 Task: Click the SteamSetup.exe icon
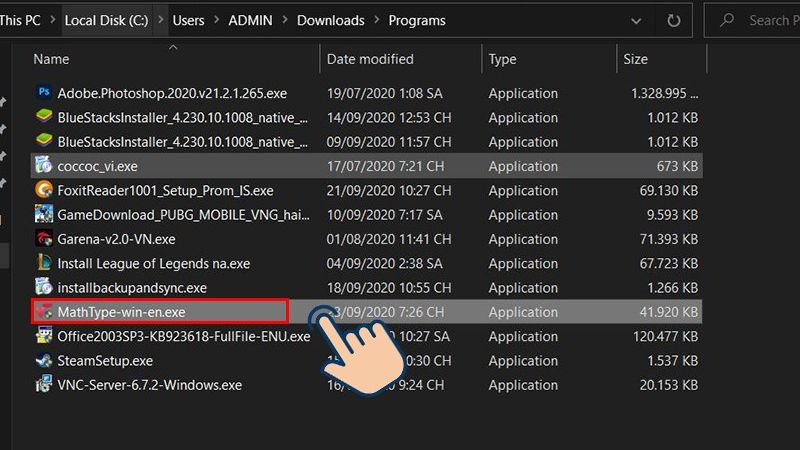pos(44,361)
